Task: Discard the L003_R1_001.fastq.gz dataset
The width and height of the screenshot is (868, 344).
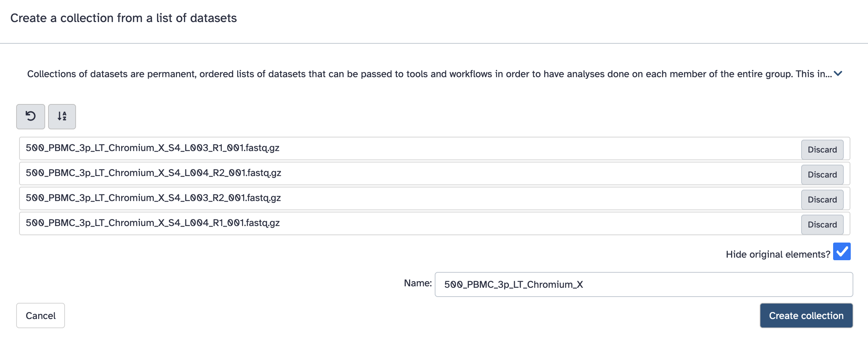Action: [x=822, y=150]
